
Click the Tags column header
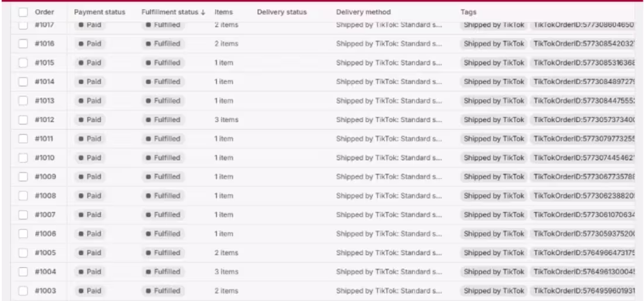pyautogui.click(x=468, y=12)
